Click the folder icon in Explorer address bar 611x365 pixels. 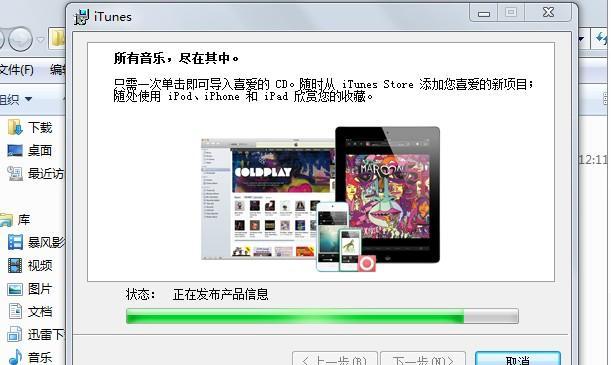pos(58,39)
